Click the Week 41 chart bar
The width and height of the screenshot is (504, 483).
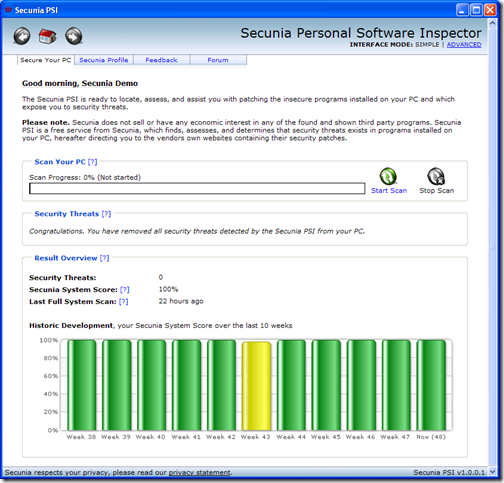(186, 385)
